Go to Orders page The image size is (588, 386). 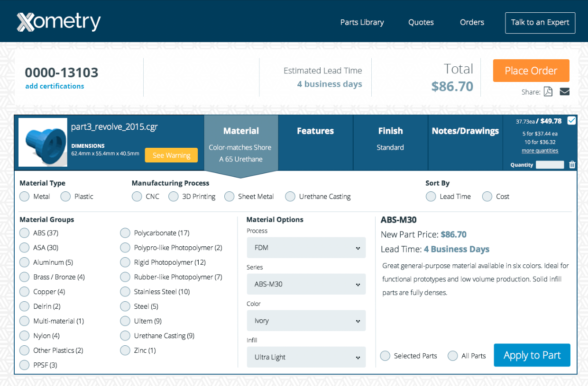click(472, 22)
